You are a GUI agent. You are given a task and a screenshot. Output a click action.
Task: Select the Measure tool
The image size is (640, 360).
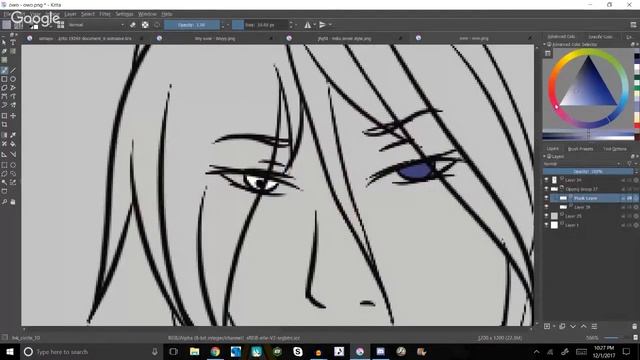[x=13, y=154]
